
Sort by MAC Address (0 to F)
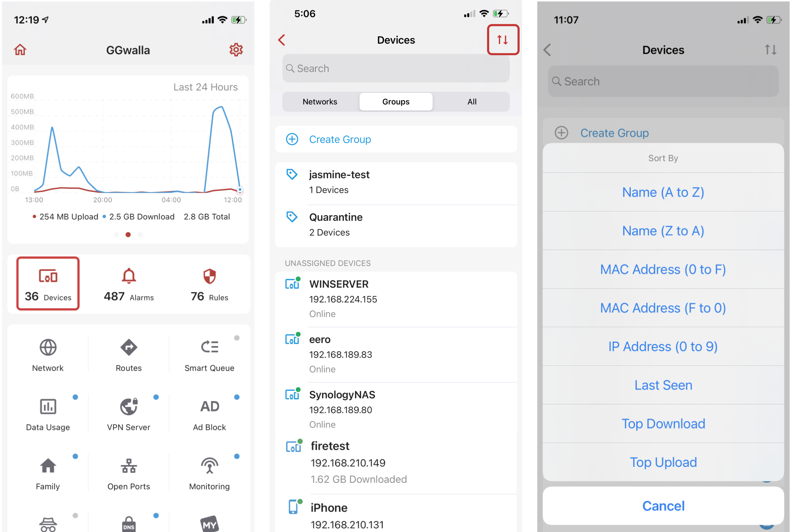coord(663,269)
